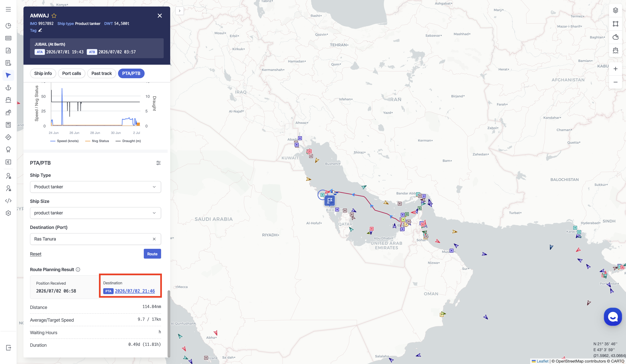Clear the Ras Tanura destination
This screenshot has width=626, height=364.
click(154, 239)
